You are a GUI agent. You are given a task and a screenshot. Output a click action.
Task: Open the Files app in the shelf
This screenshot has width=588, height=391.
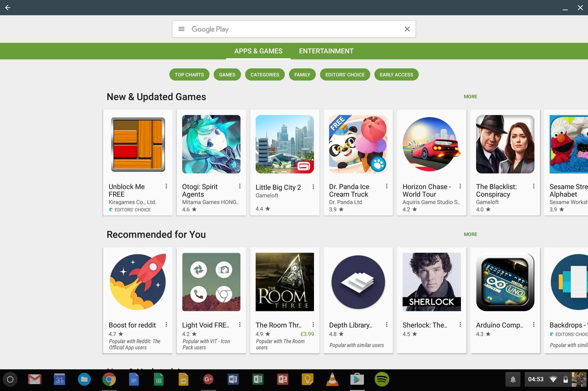click(x=84, y=379)
